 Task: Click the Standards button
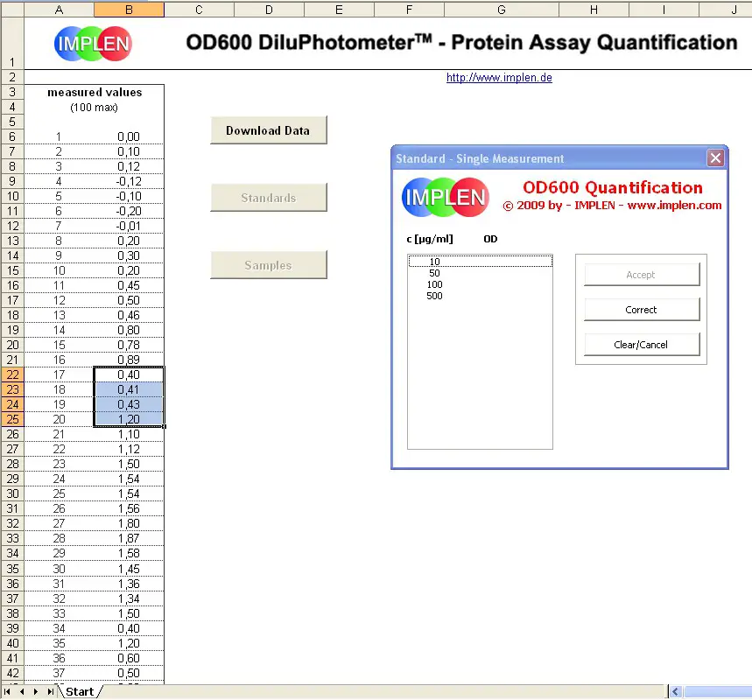coord(268,198)
